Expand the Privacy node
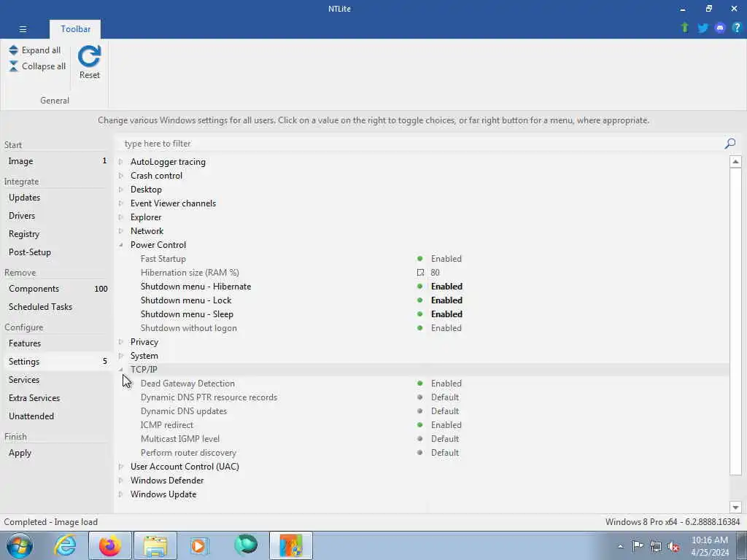Viewport: 747px width, 560px height. (121, 342)
